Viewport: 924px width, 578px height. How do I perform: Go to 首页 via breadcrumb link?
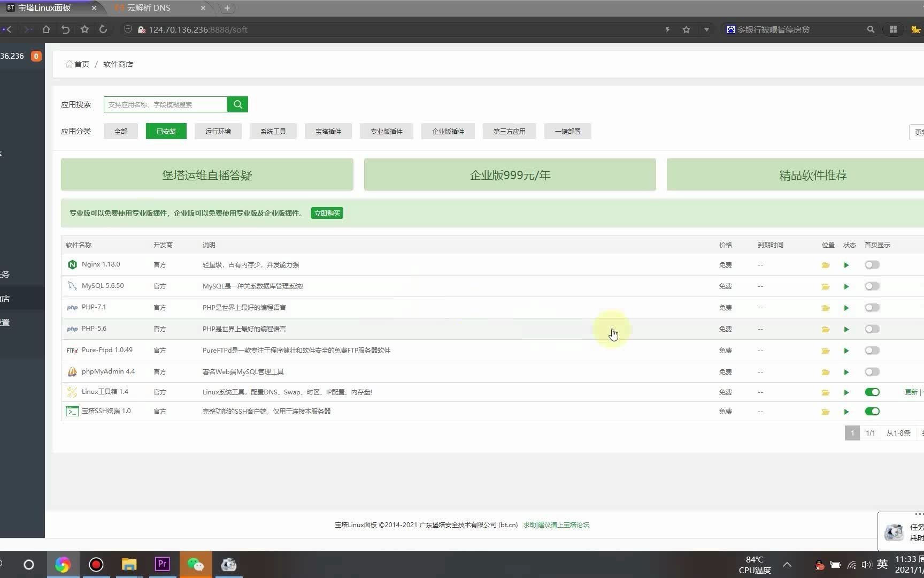[x=78, y=64]
